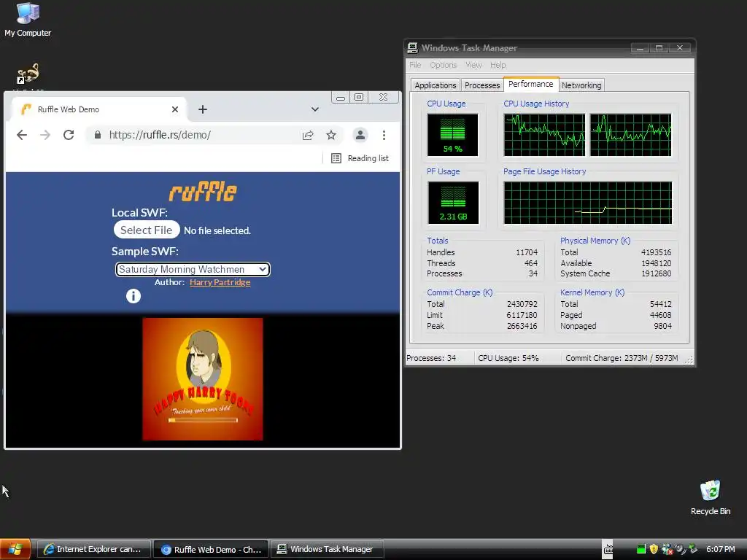Click on-screen keyboard tray icon
The height and width of the screenshot is (560, 747).
608,550
